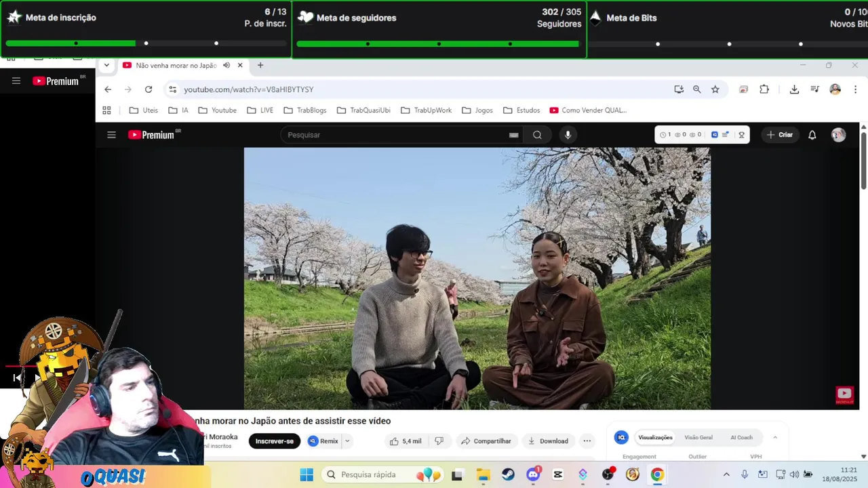Switch to the Visão Geral tab
Image resolution: width=868 pixels, height=488 pixels.
pos(698,437)
